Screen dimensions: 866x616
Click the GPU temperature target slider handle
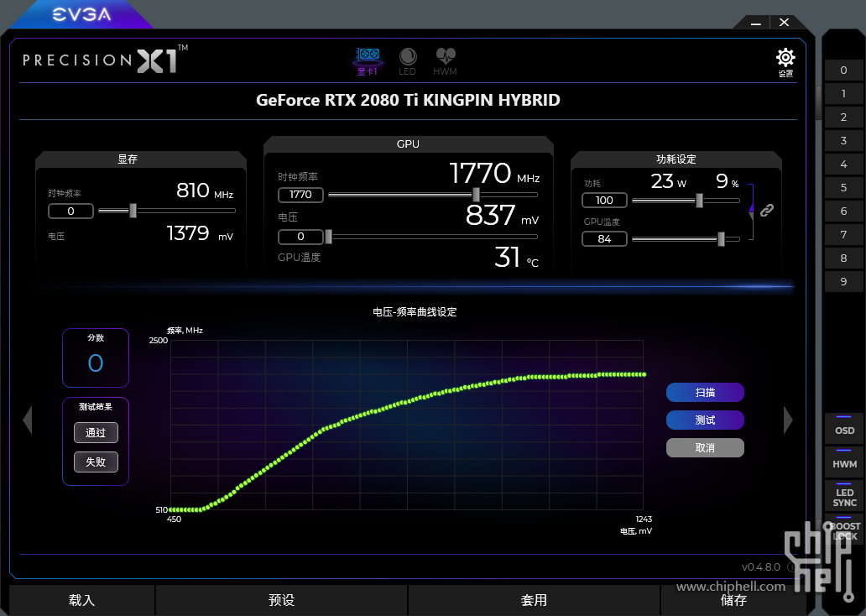coord(721,238)
